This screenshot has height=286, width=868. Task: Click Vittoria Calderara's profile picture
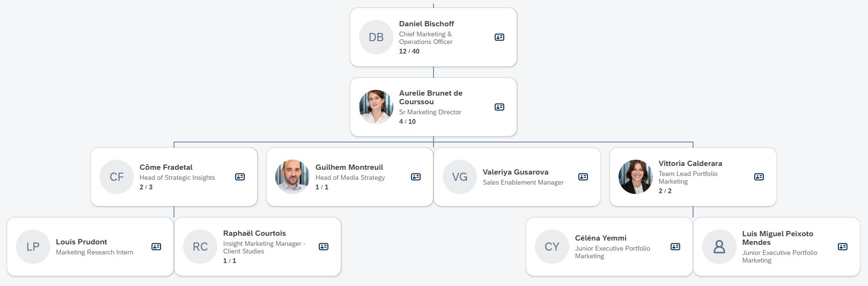click(636, 177)
